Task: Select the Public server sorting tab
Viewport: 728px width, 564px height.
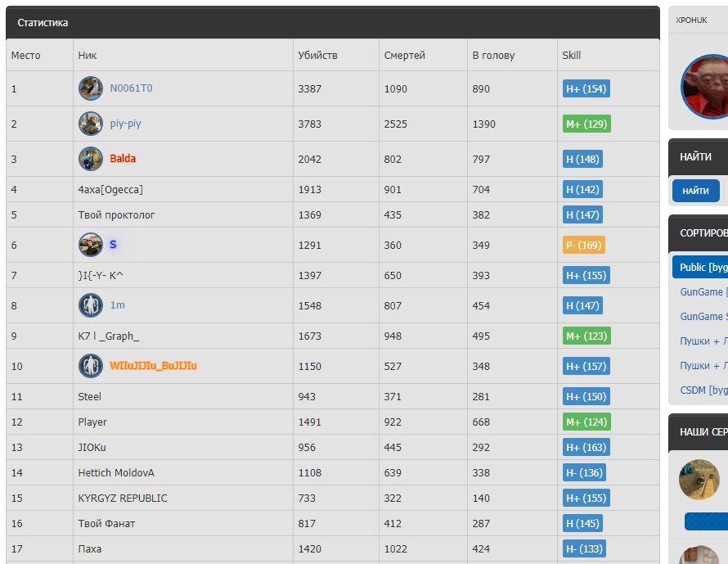Action: click(702, 268)
